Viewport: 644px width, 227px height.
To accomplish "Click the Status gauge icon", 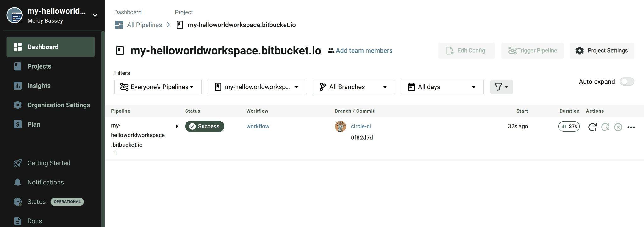I will 18,202.
